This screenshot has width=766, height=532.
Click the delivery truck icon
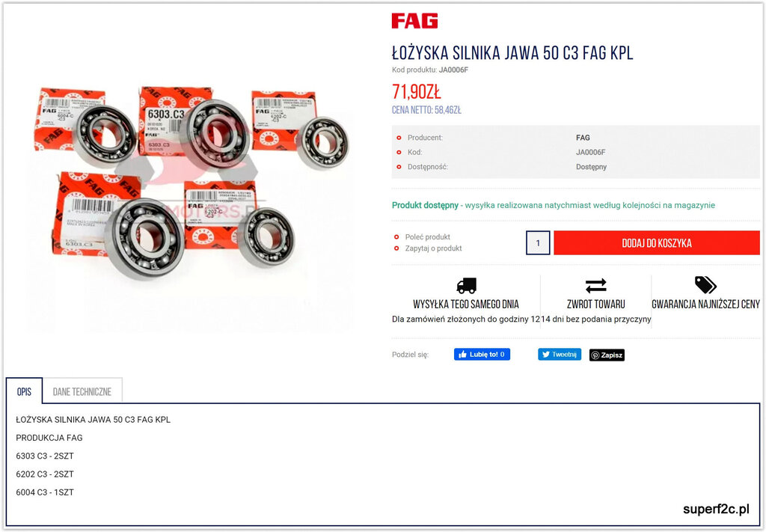(x=466, y=285)
